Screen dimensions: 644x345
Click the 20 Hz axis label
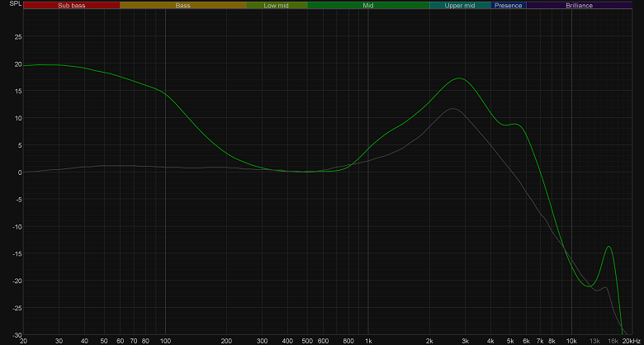point(23,341)
